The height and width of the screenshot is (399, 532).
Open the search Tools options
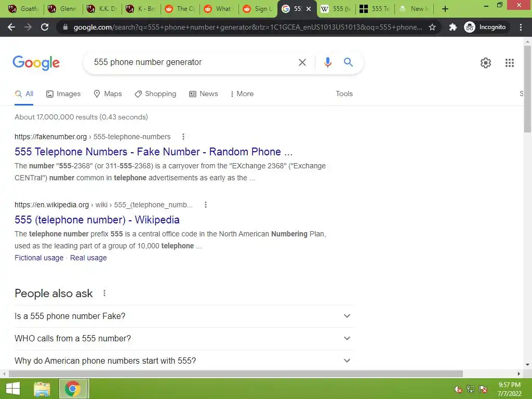pyautogui.click(x=344, y=94)
